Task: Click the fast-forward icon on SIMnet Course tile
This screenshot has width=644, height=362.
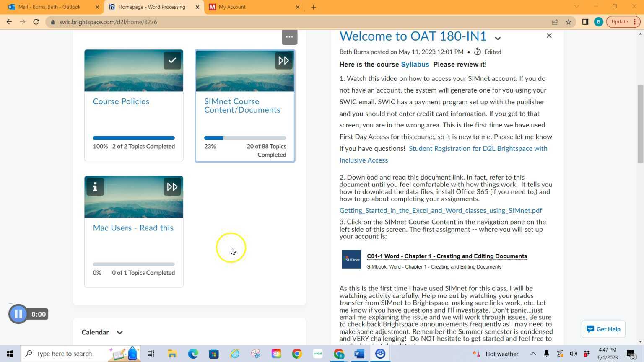Action: pos(284,60)
